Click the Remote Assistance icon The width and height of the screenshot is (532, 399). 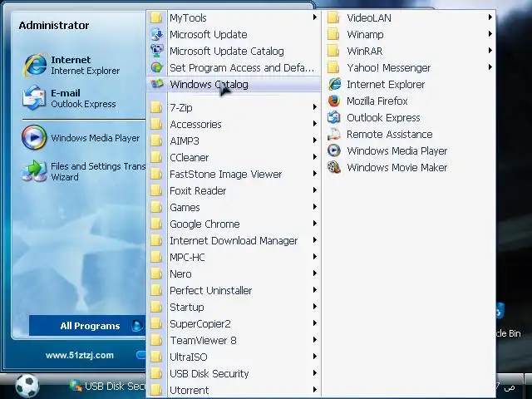(x=334, y=134)
